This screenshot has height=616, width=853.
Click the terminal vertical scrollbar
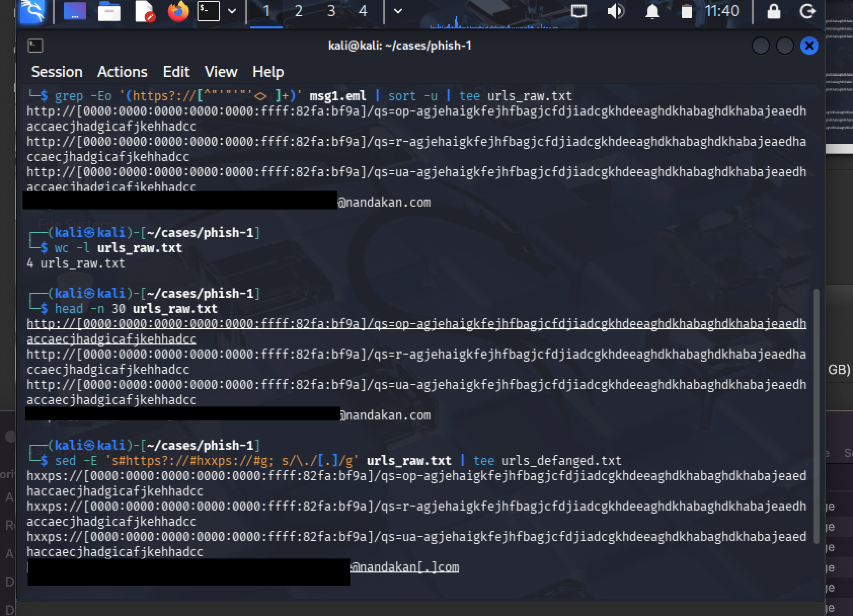816,415
